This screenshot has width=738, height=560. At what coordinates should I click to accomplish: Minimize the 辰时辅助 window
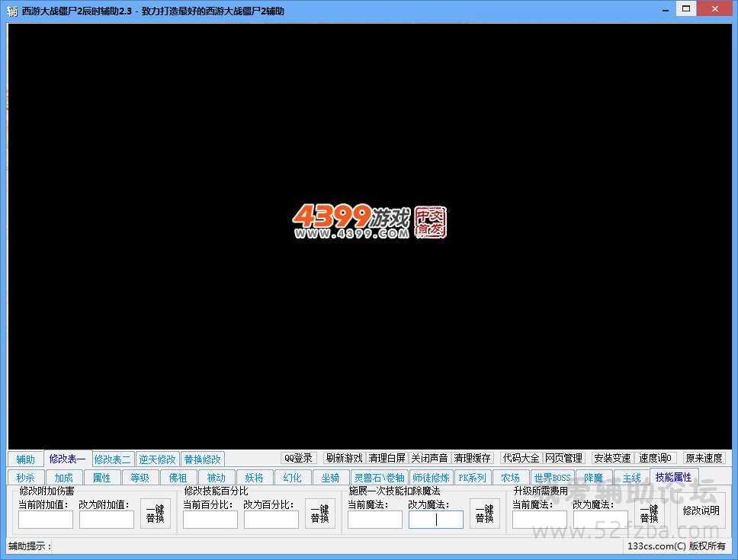point(665,9)
